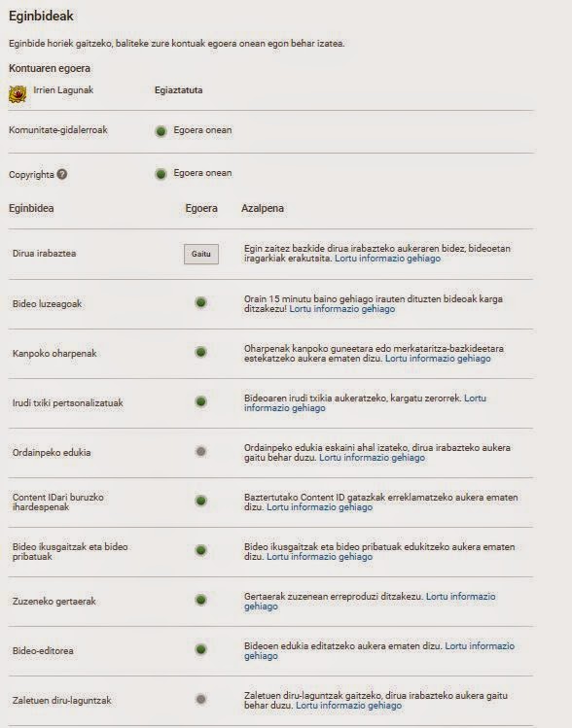
Task: Click the green status dot beside Copyrighta
Action: (x=161, y=174)
